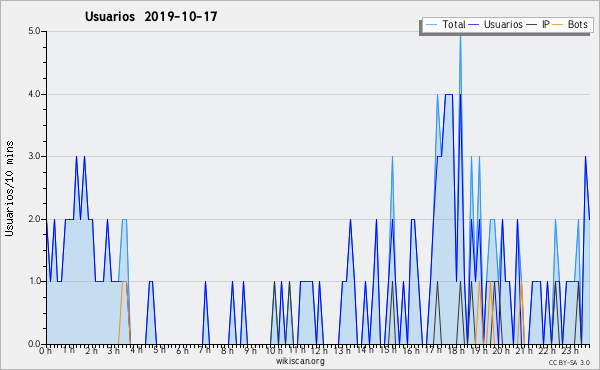The image size is (600, 370).
Task: Click the '11 h' x-axis label
Action: click(297, 350)
